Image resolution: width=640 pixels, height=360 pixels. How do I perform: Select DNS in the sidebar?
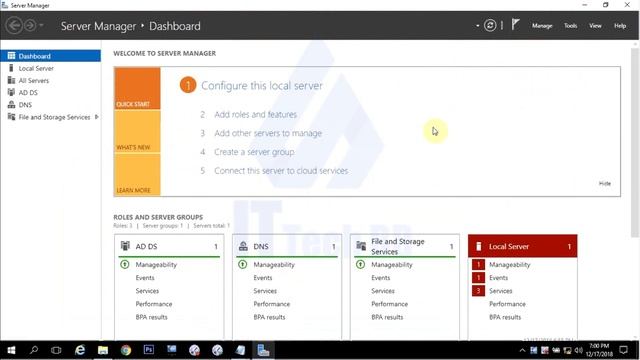[50, 105]
